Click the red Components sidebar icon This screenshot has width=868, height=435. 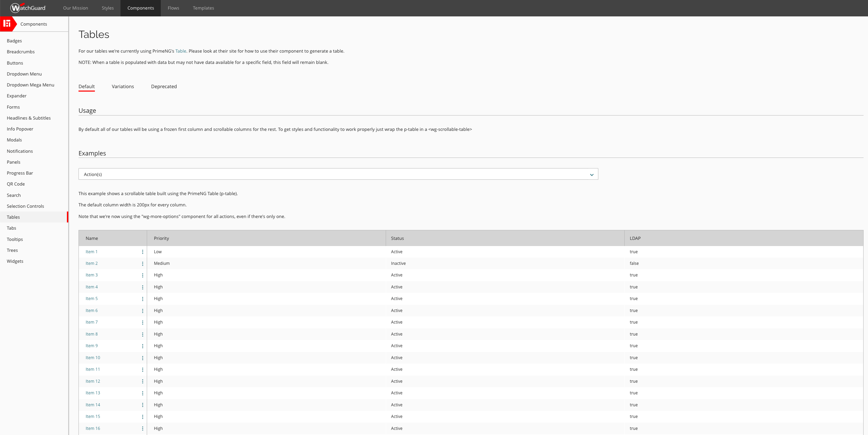[x=7, y=24]
